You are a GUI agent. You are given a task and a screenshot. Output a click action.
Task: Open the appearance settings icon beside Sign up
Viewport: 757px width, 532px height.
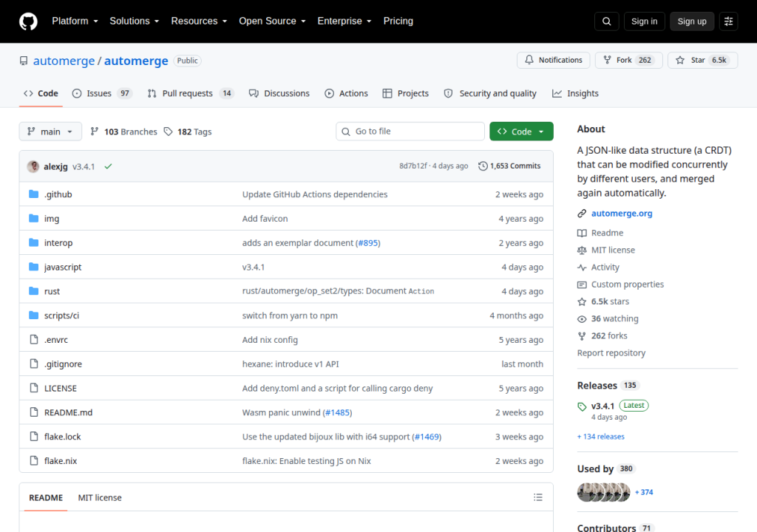pyautogui.click(x=728, y=21)
